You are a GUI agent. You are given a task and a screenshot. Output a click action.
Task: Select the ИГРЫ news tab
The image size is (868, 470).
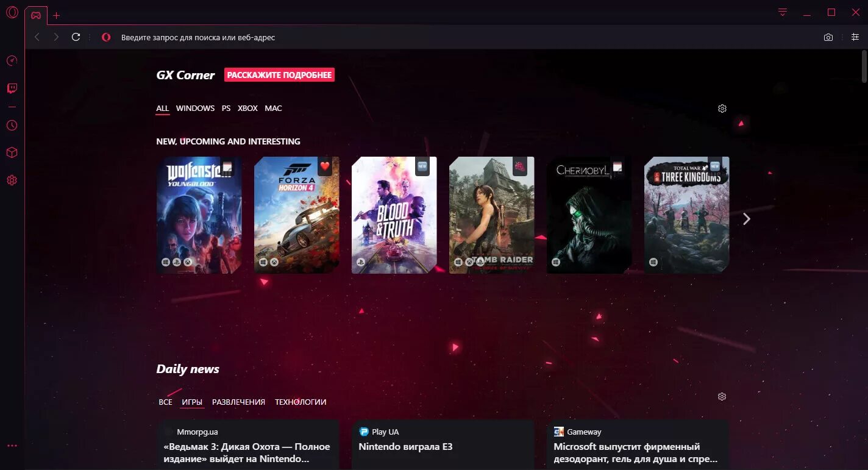[192, 402]
